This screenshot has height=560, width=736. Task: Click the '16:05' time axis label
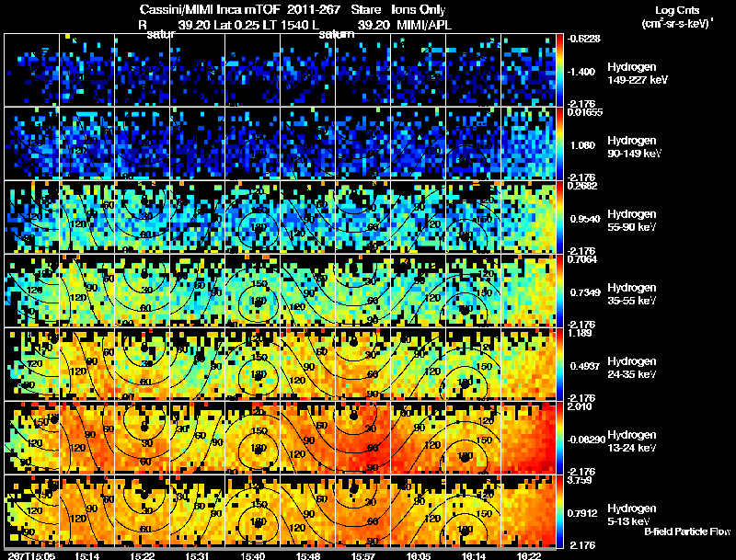click(x=419, y=555)
